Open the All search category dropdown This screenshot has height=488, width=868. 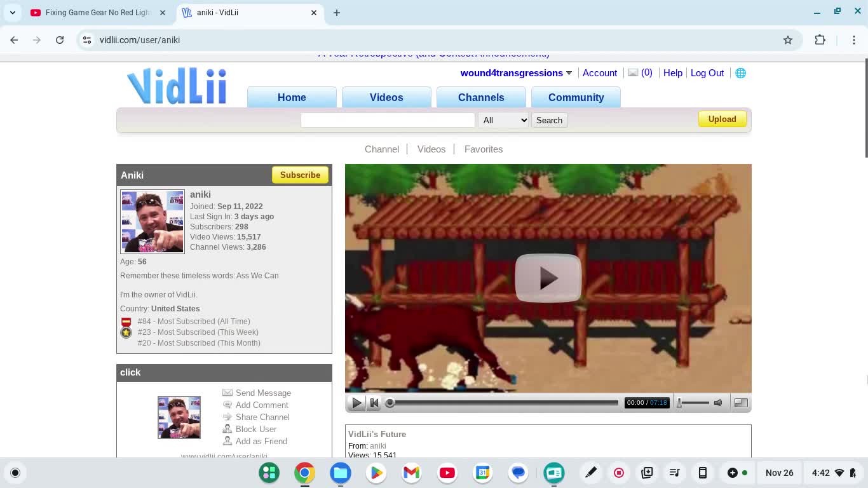[x=503, y=120]
